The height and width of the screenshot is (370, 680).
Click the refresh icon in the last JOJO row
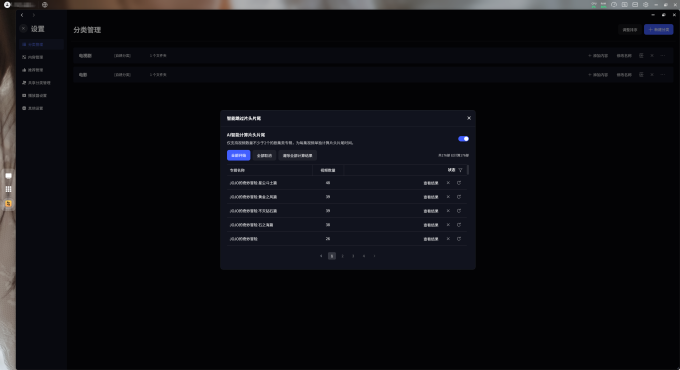click(459, 239)
